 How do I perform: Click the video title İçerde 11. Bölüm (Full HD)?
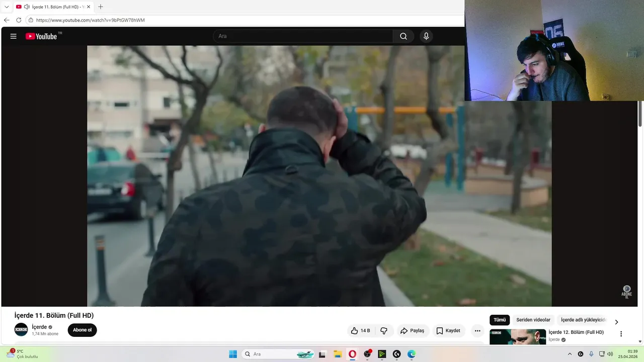pos(54,315)
